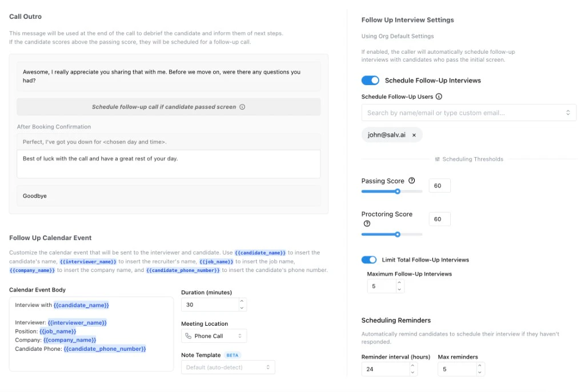The width and height of the screenshot is (585, 392).
Task: Click the Follow Up Calendar Event heading
Action: pos(50,238)
